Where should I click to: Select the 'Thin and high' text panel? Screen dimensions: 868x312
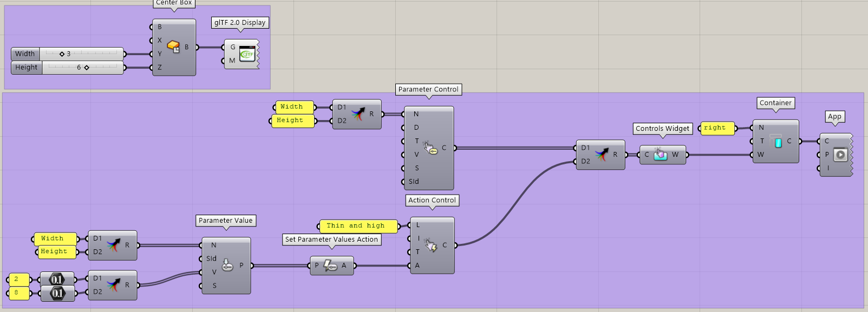tap(355, 226)
